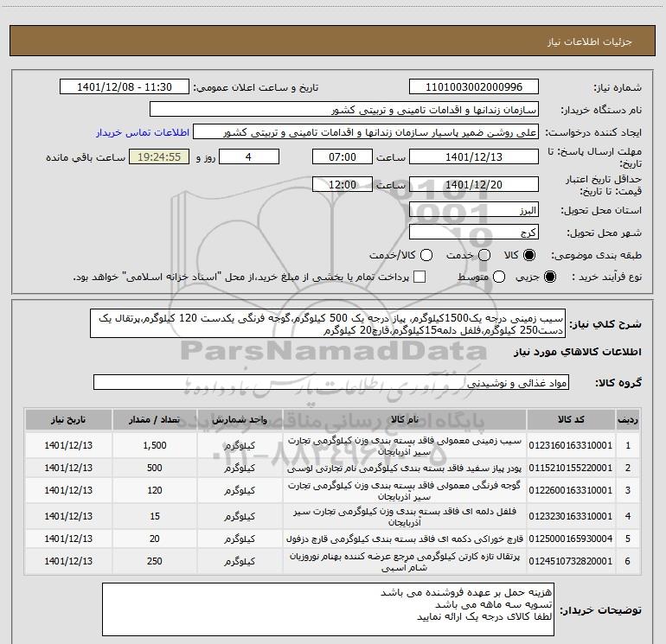Click product code 0124510732820001
666x644 pixels.
pos(571,561)
